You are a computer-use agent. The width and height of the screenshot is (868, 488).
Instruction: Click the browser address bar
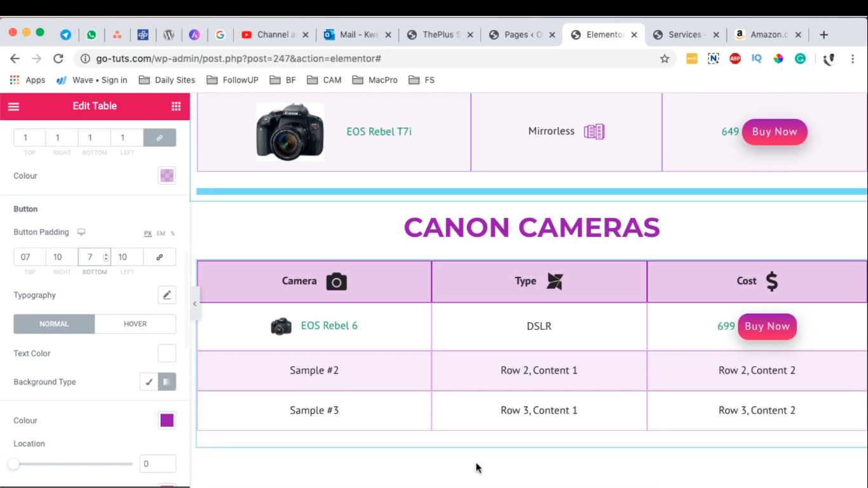pos(375,58)
